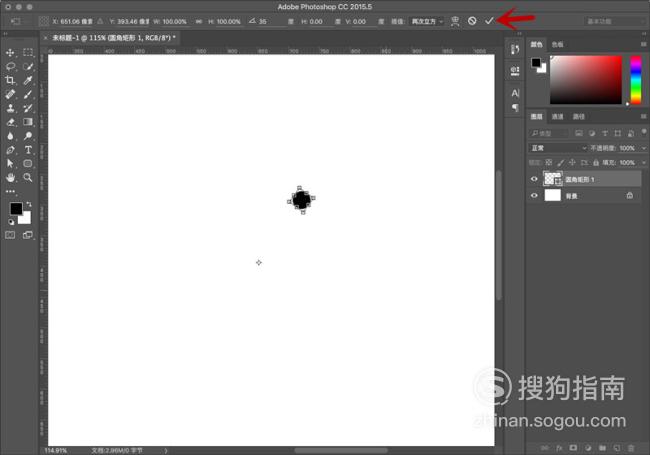Image resolution: width=650 pixels, height=455 pixels.
Task: Select the Brush tool
Action: 28,94
